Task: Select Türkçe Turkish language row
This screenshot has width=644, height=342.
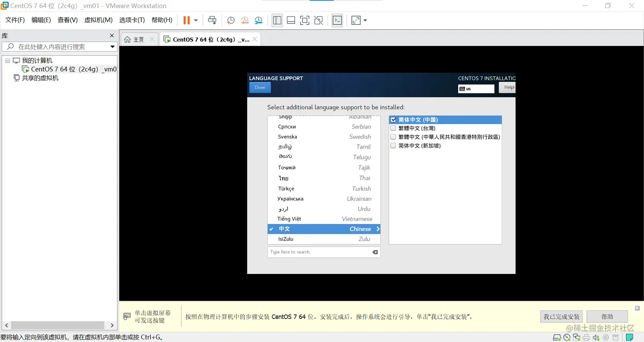Action: (x=324, y=188)
